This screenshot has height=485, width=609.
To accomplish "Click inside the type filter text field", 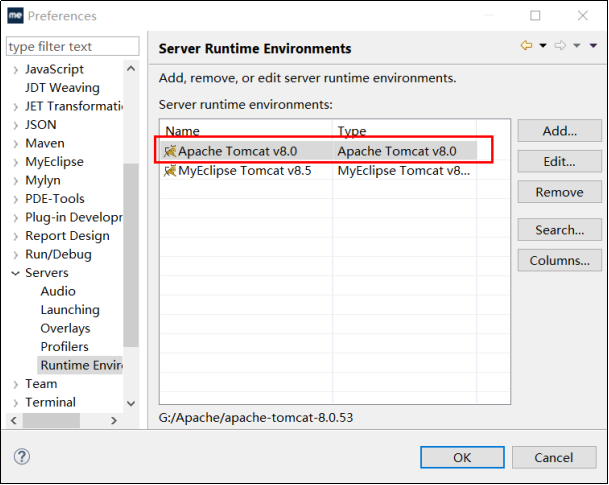I will click(x=73, y=46).
